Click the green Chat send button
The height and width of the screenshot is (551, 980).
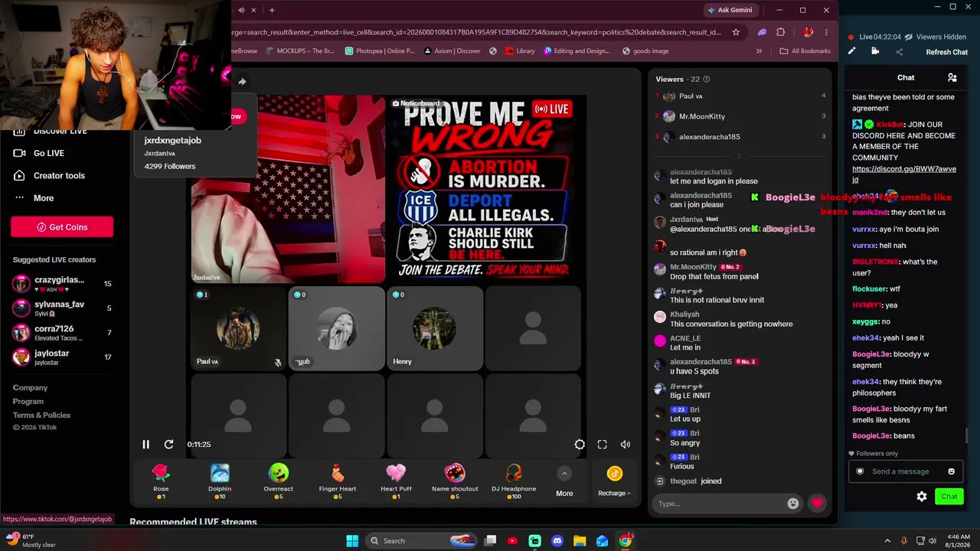tap(949, 497)
